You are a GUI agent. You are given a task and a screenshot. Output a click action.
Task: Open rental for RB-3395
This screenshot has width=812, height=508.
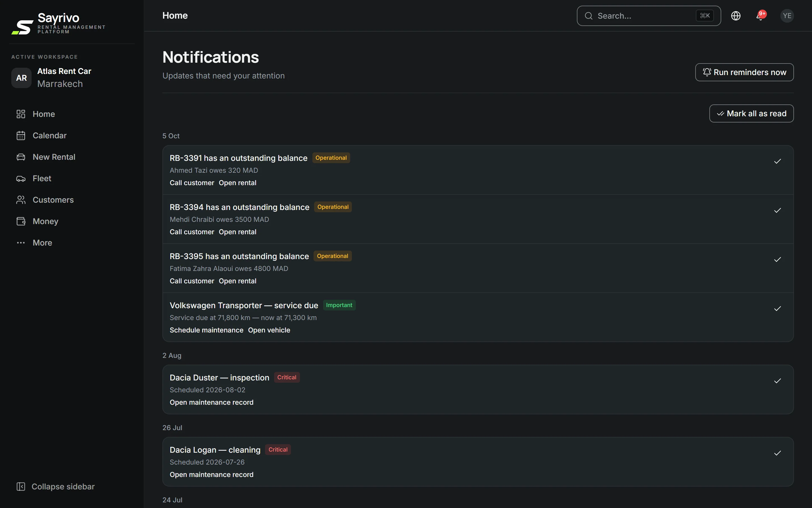click(x=238, y=281)
